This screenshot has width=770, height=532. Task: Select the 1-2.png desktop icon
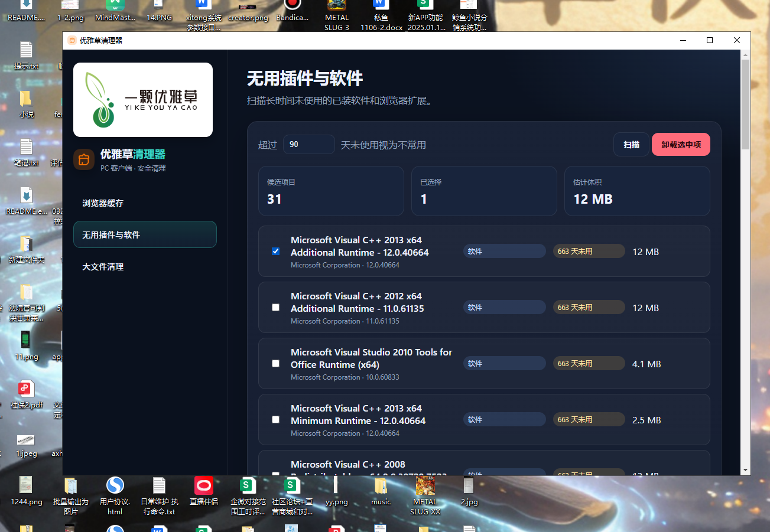pyautogui.click(x=71, y=10)
